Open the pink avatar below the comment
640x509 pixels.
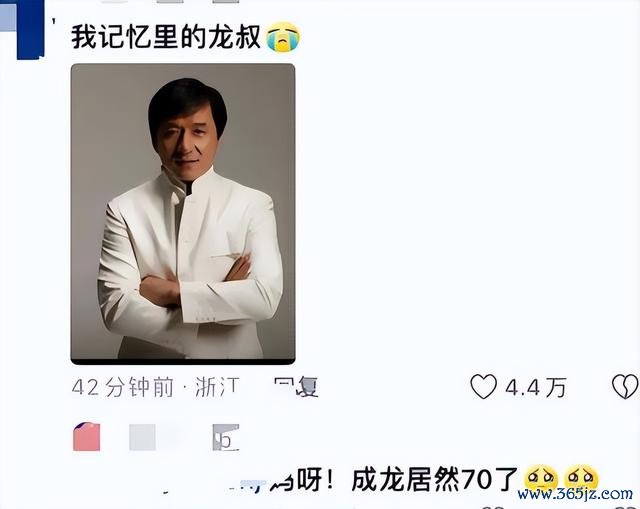click(87, 437)
